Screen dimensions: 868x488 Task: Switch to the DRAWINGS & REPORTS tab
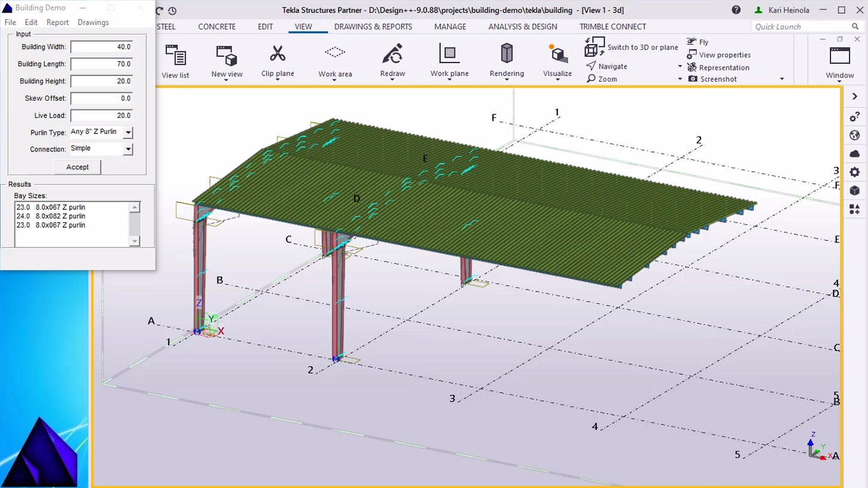pyautogui.click(x=373, y=26)
